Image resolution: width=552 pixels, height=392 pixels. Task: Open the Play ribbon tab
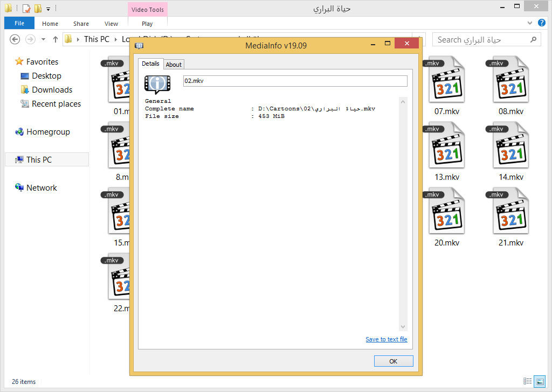pyautogui.click(x=147, y=24)
